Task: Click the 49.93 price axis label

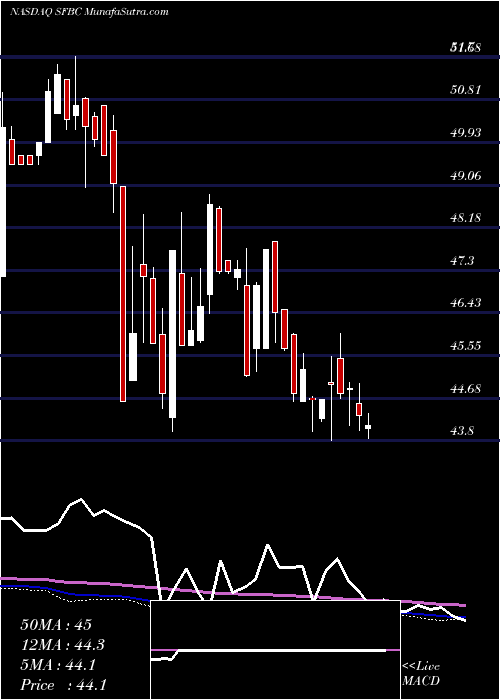Action: point(466,133)
